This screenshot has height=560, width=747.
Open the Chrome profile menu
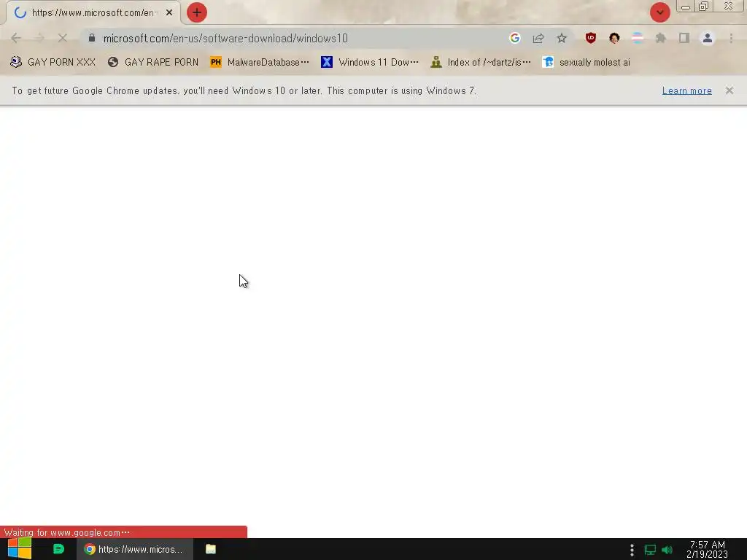tap(708, 38)
